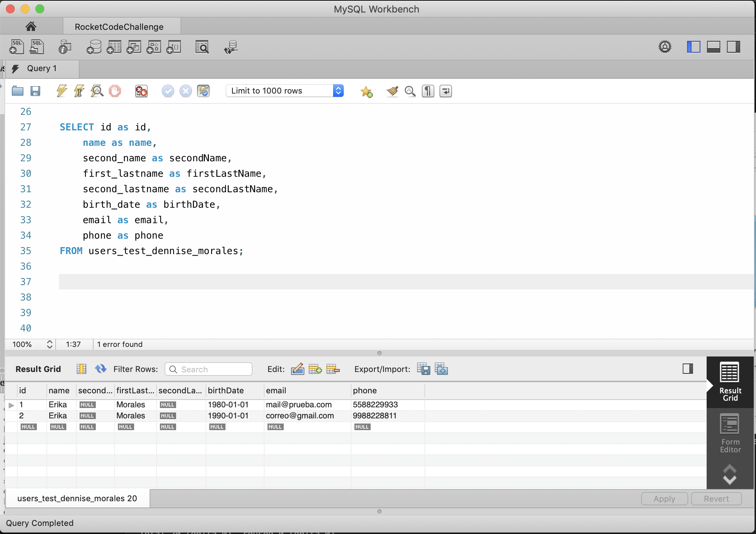
Task: Toggle auto-commit for the transaction
Action: coord(204,91)
